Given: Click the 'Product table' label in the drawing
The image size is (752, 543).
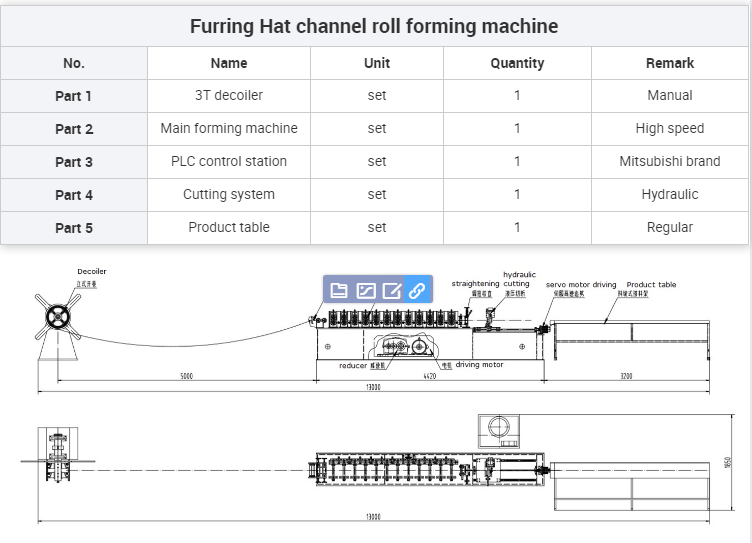Looking at the screenshot, I should point(651,284).
